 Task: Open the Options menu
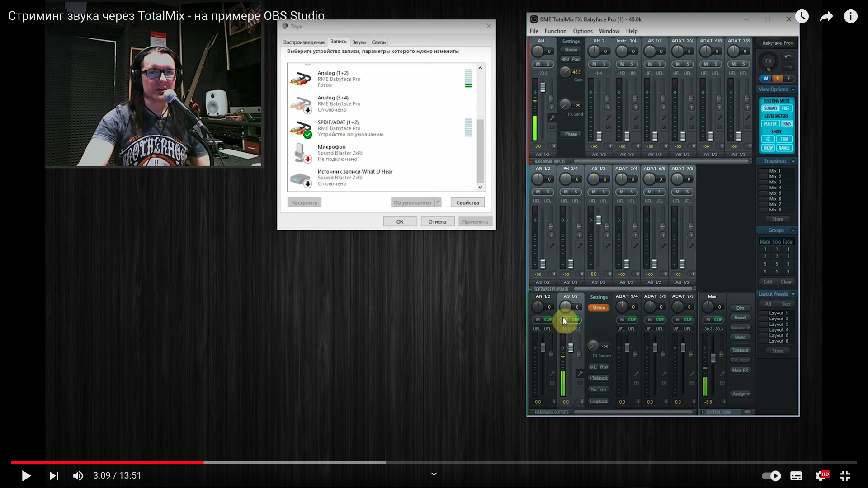tap(582, 31)
